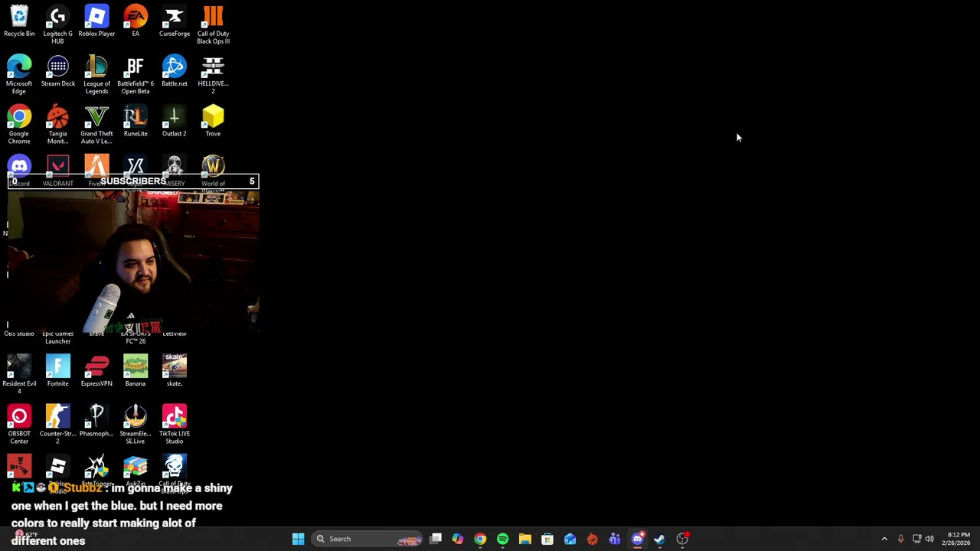Launch OBSBOT Center shortcut
This screenshot has width=980, height=551.
pos(19,424)
